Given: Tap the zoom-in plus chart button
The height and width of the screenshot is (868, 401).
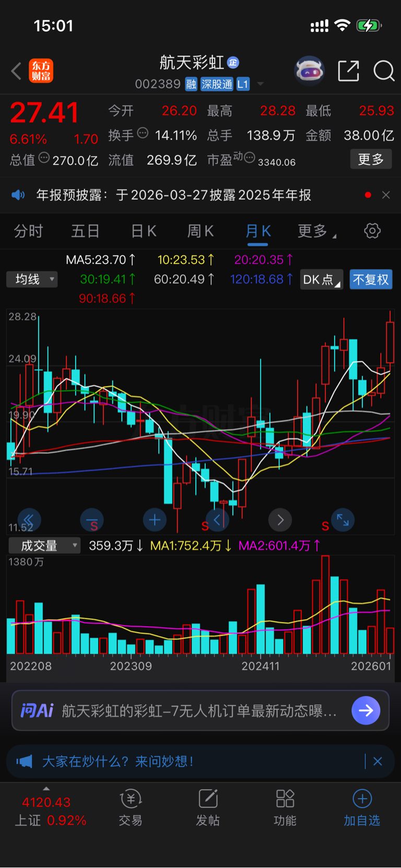Looking at the screenshot, I should point(155,520).
